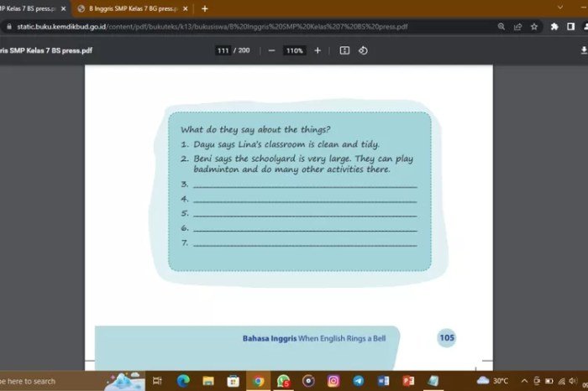Rotate the PDF counterclockwise
The width and height of the screenshot is (588, 391).
363,50
